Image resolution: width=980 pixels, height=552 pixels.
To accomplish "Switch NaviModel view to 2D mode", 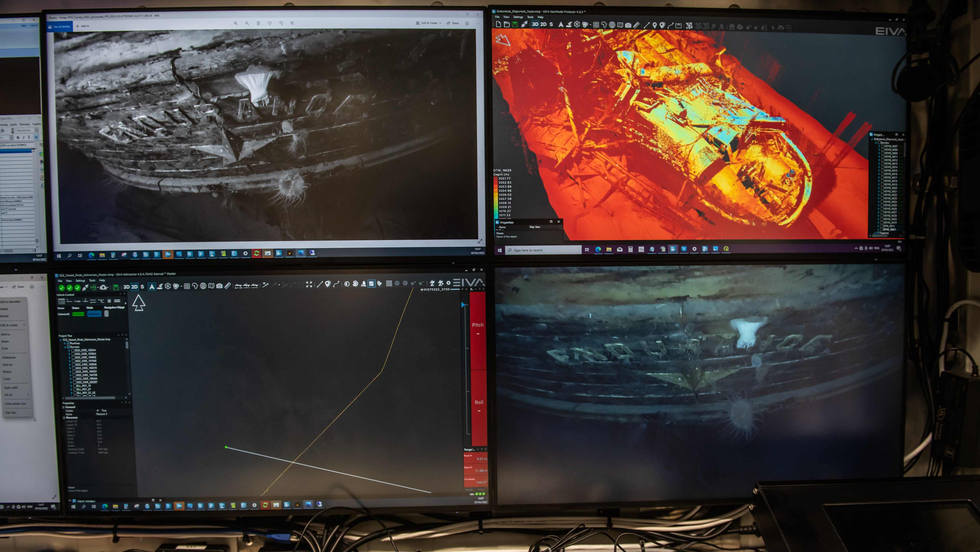I will click(x=543, y=24).
